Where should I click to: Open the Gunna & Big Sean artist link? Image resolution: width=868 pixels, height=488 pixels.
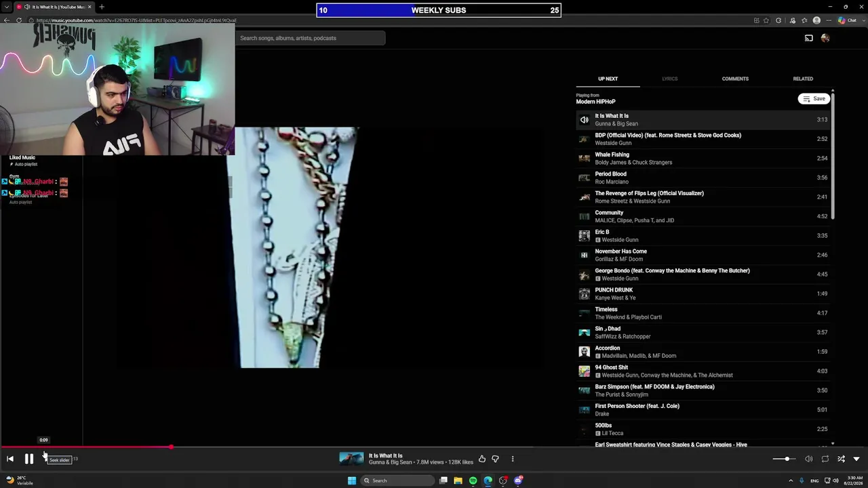(391, 462)
